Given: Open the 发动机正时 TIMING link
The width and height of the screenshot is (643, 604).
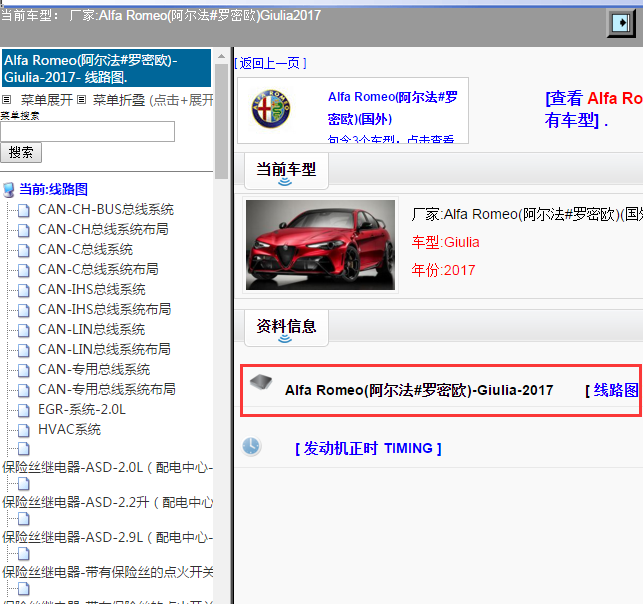Looking at the screenshot, I should (x=368, y=448).
